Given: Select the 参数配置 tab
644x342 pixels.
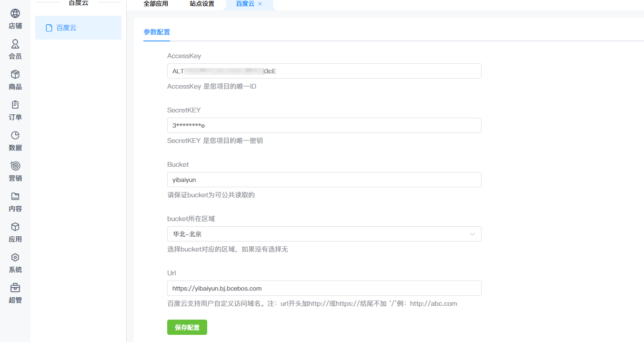Looking at the screenshot, I should (157, 32).
